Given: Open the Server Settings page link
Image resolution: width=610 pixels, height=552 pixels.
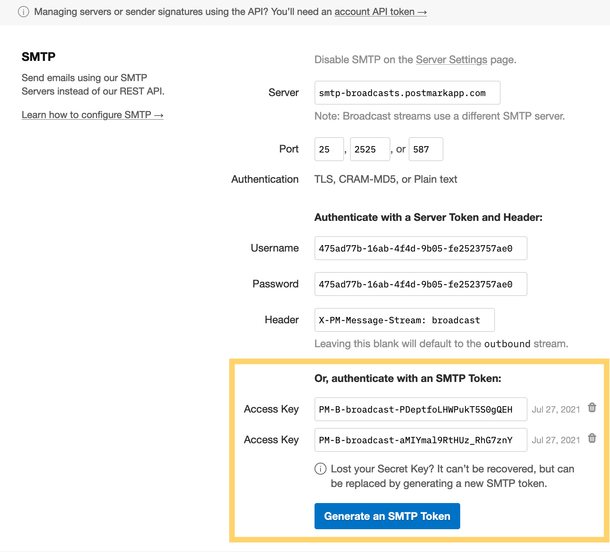Looking at the screenshot, I should coord(451,60).
